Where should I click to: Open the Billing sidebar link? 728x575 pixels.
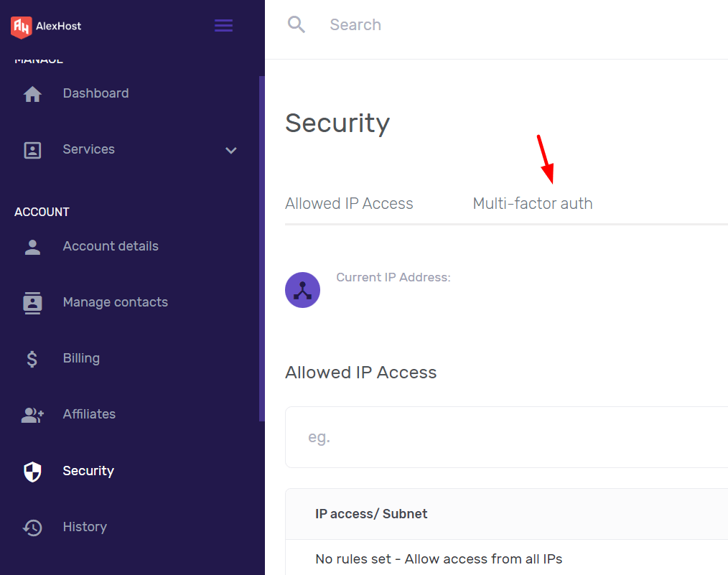tap(81, 358)
